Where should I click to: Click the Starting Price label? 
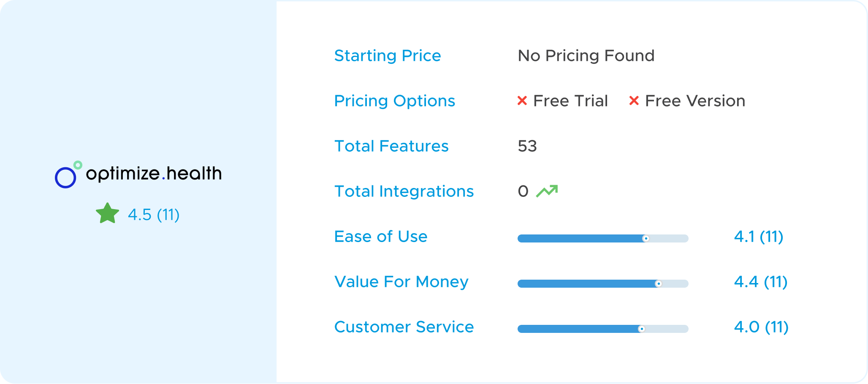click(388, 55)
